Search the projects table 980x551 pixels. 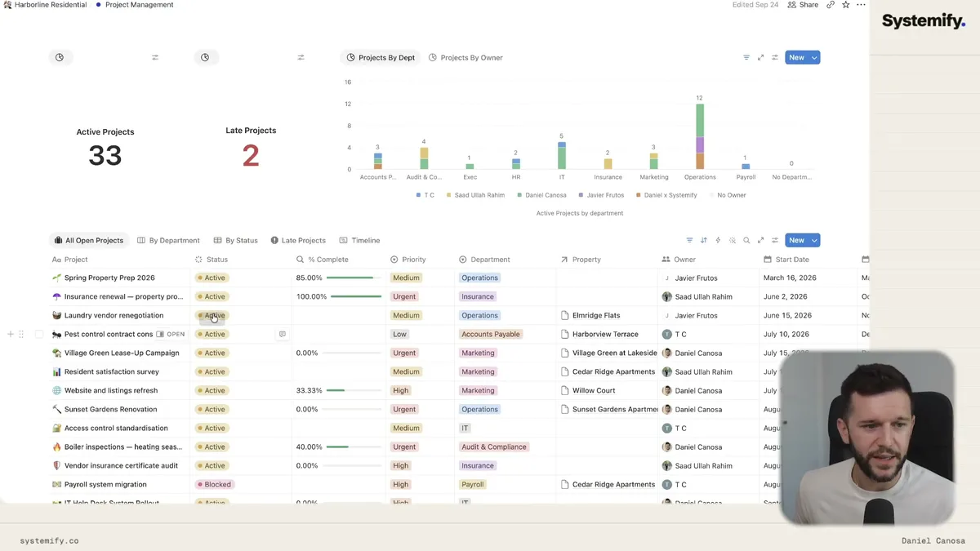point(746,240)
